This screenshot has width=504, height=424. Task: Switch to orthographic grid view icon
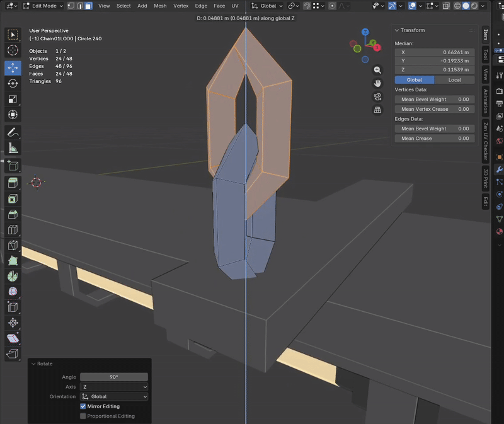[377, 110]
